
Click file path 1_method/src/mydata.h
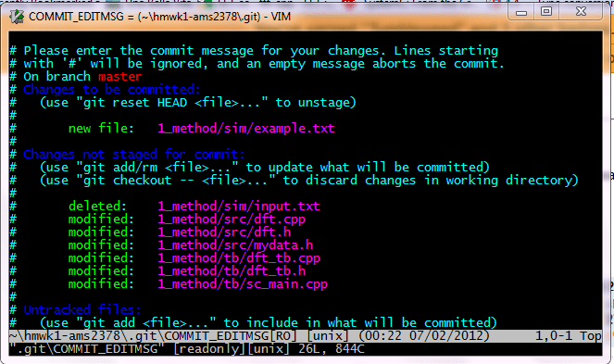pyautogui.click(x=235, y=245)
